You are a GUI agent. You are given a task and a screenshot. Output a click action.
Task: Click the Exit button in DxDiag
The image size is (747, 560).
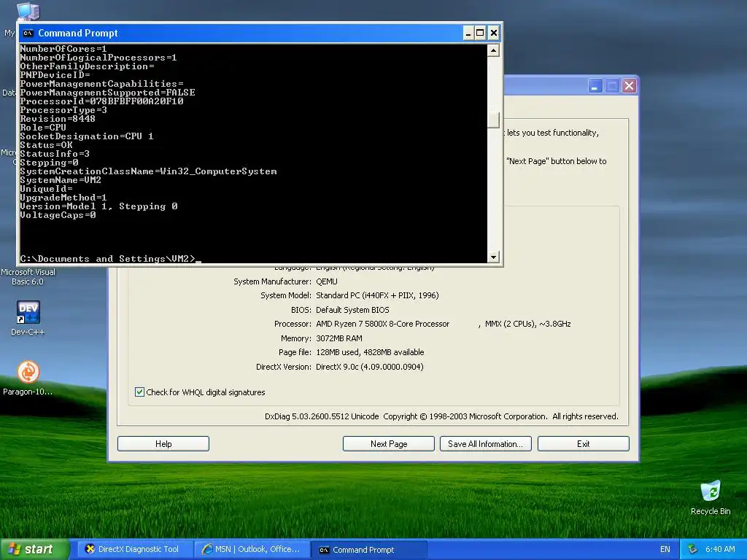point(583,444)
